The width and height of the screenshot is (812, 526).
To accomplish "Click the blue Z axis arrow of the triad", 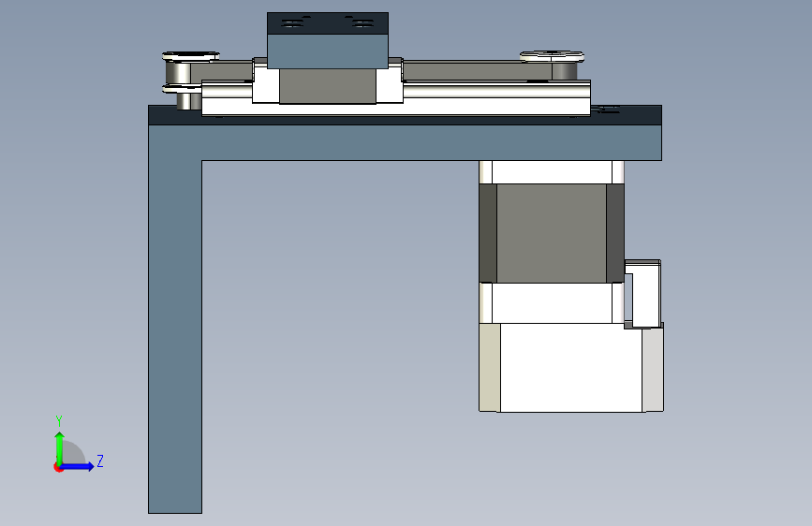I will (77, 466).
